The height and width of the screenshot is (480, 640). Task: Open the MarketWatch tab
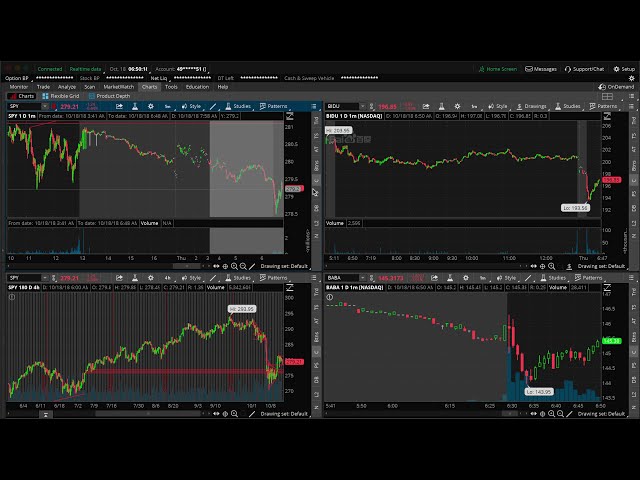(118, 87)
